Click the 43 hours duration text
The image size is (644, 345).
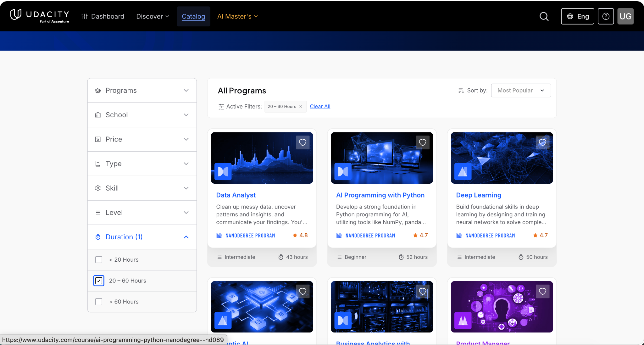pos(297,257)
